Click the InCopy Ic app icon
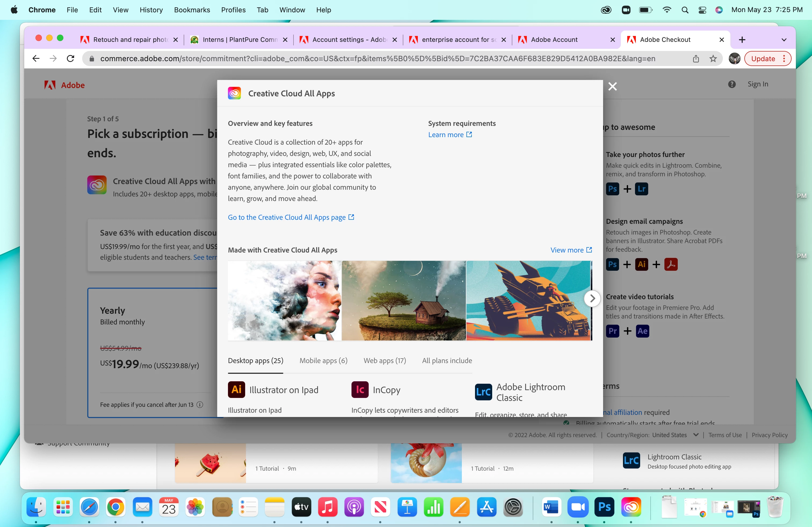Image resolution: width=812 pixels, height=527 pixels. click(x=360, y=389)
